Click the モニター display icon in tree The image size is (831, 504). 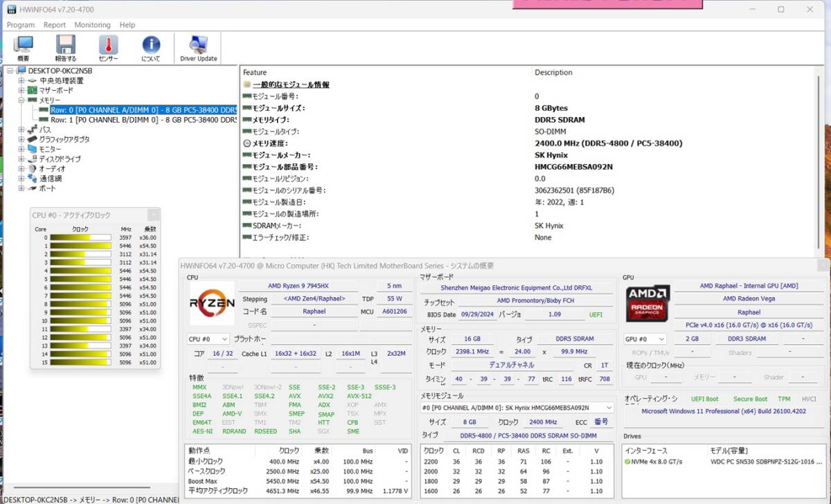(x=33, y=149)
